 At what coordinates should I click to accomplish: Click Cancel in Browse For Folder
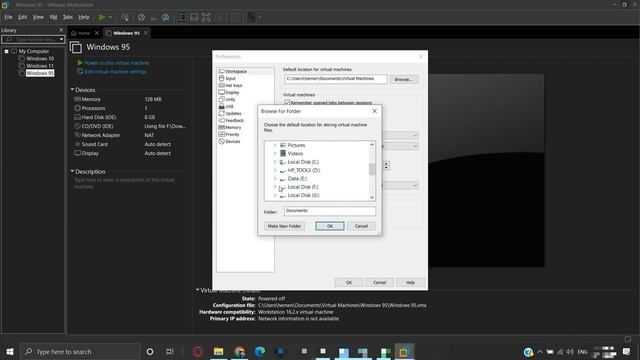[x=361, y=226]
